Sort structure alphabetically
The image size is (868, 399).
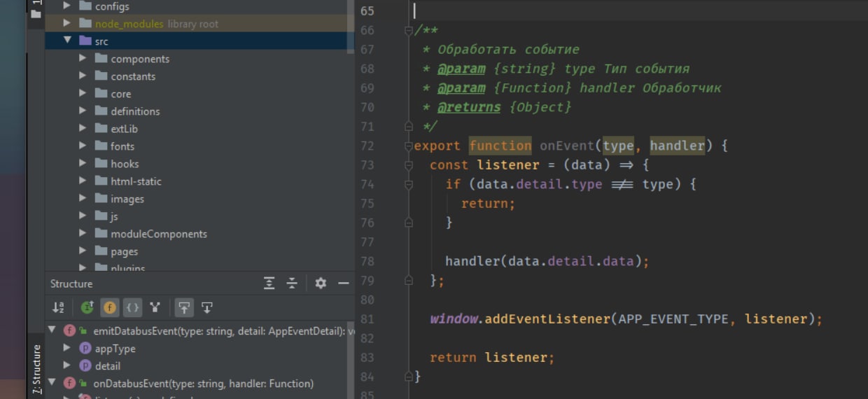point(59,307)
